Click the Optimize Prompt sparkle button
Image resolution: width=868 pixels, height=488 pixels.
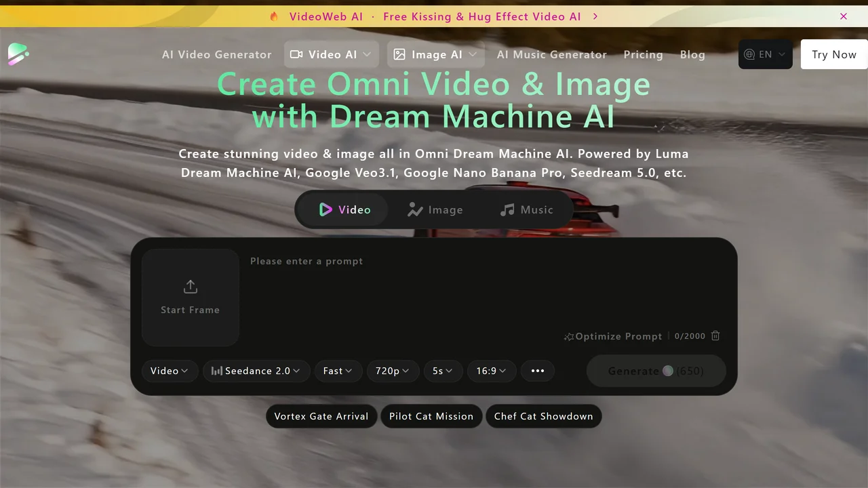pyautogui.click(x=613, y=336)
